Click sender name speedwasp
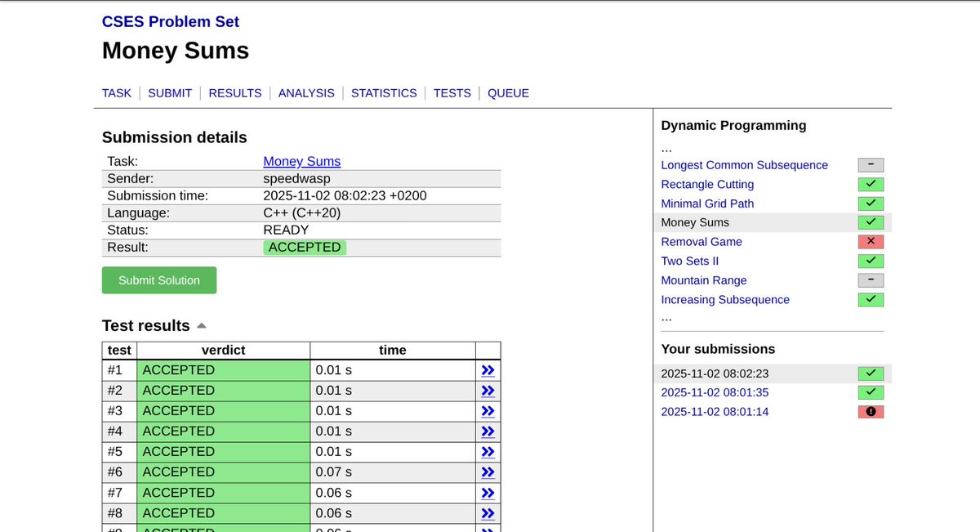 (297, 179)
